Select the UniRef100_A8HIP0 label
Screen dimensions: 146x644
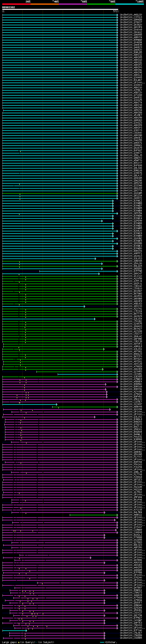[131, 67]
